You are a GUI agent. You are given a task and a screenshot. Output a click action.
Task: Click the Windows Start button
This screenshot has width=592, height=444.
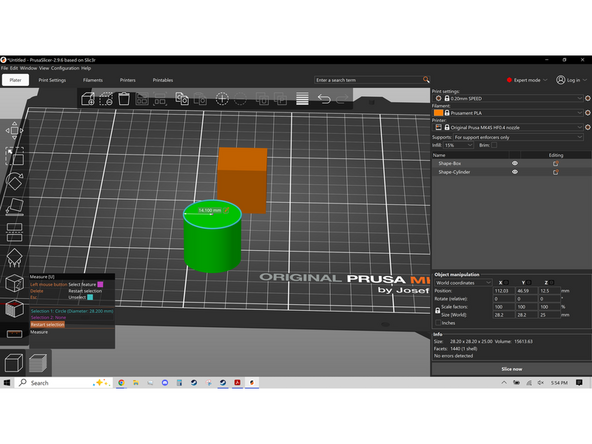(x=7, y=383)
